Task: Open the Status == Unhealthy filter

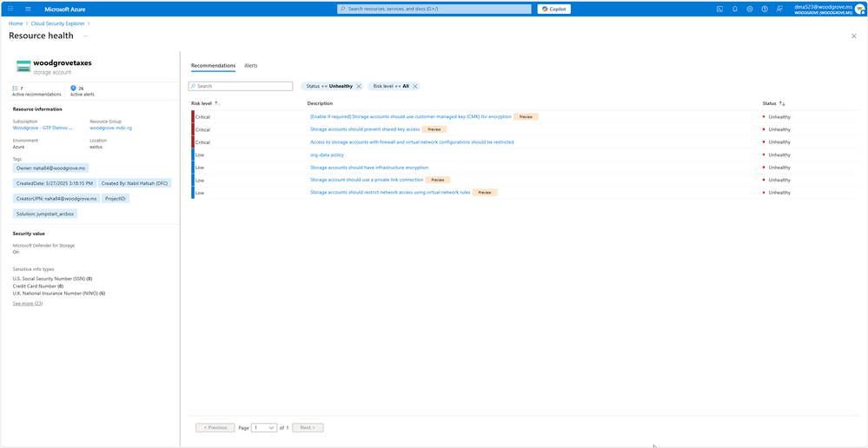Action: (x=329, y=86)
